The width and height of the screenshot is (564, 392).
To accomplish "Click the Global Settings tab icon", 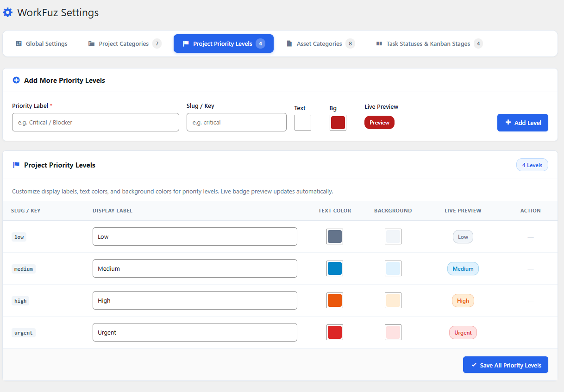I will pyautogui.click(x=19, y=44).
